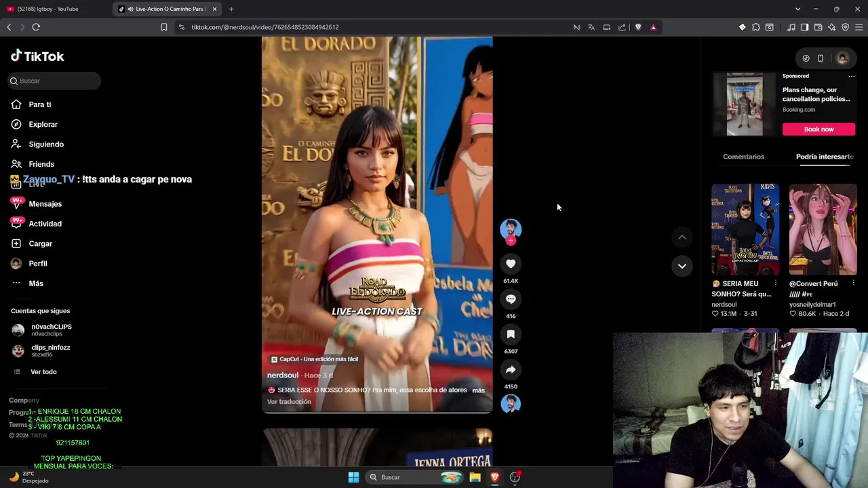Toggle browser sidebar panel icon
Viewport: 868px width, 488px height.
click(x=804, y=27)
